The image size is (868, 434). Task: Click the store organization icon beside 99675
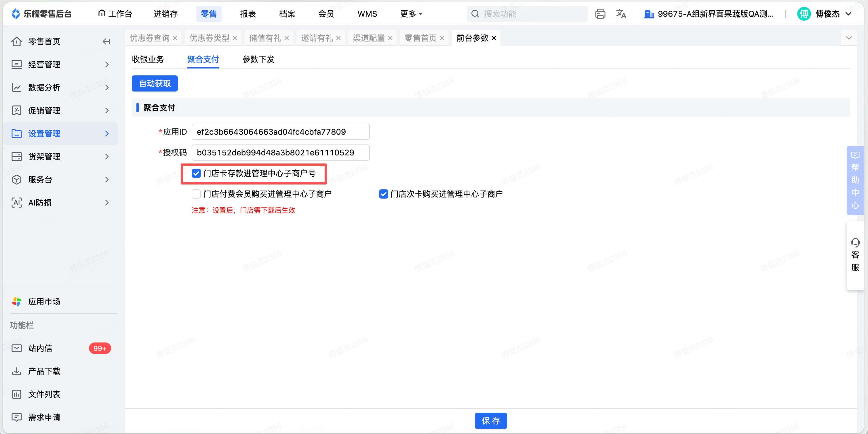[x=649, y=14]
